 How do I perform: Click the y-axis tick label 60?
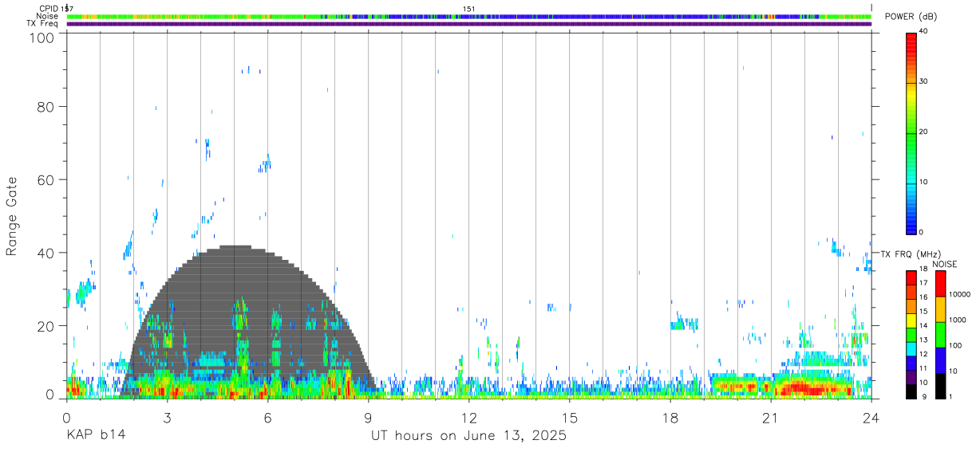[x=45, y=179]
